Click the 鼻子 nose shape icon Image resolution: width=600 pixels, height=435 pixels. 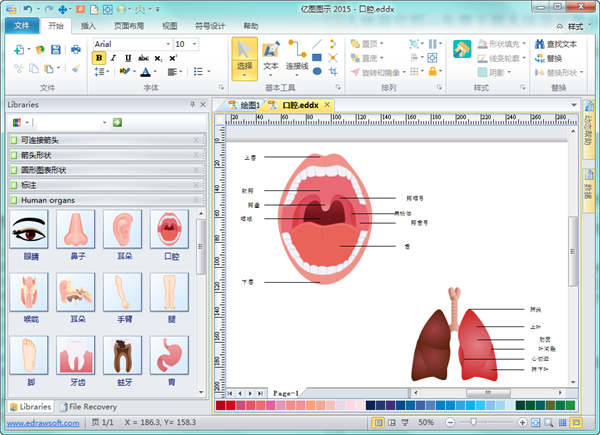coord(75,230)
